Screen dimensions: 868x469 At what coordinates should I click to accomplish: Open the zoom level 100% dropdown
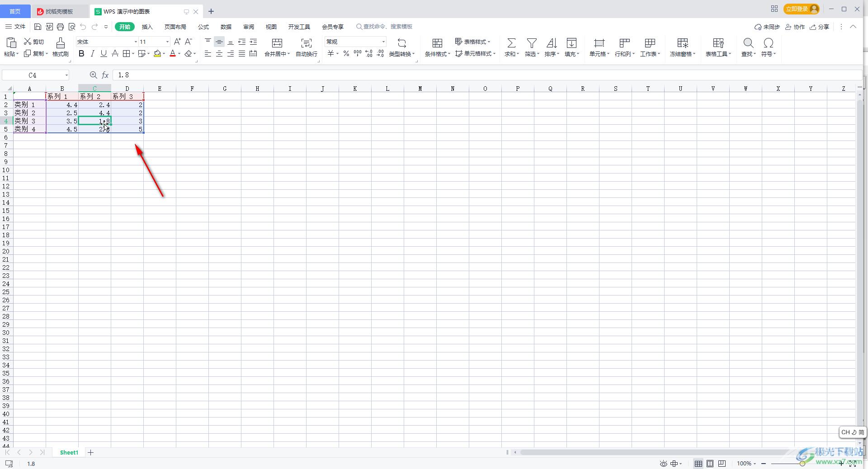tap(746, 464)
